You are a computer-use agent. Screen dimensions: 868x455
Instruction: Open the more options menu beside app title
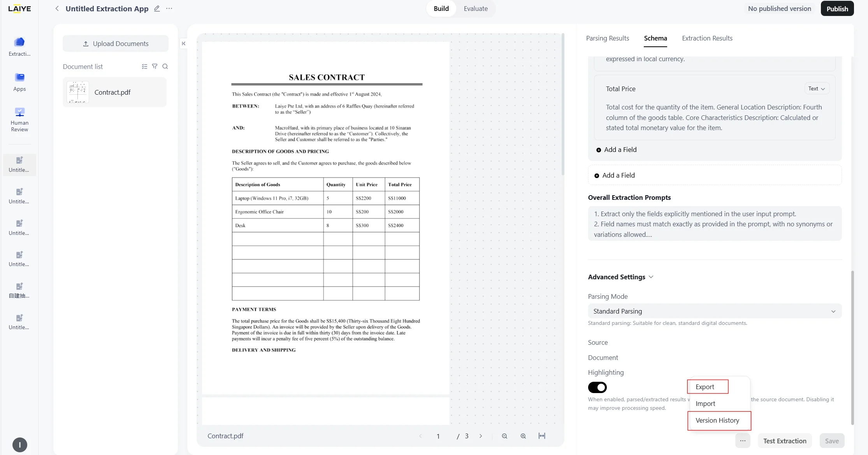[x=169, y=9]
